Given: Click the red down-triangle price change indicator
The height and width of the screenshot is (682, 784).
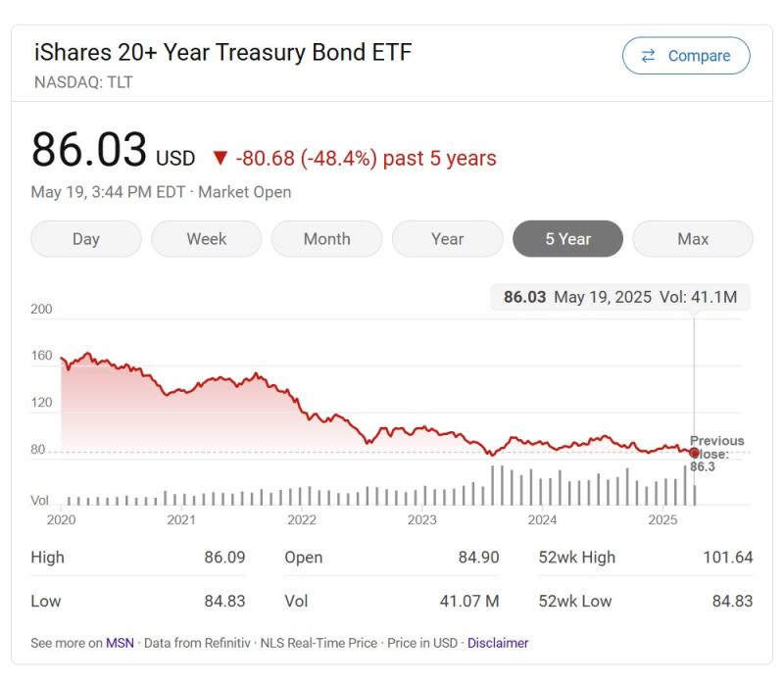Looking at the screenshot, I should pos(220,158).
